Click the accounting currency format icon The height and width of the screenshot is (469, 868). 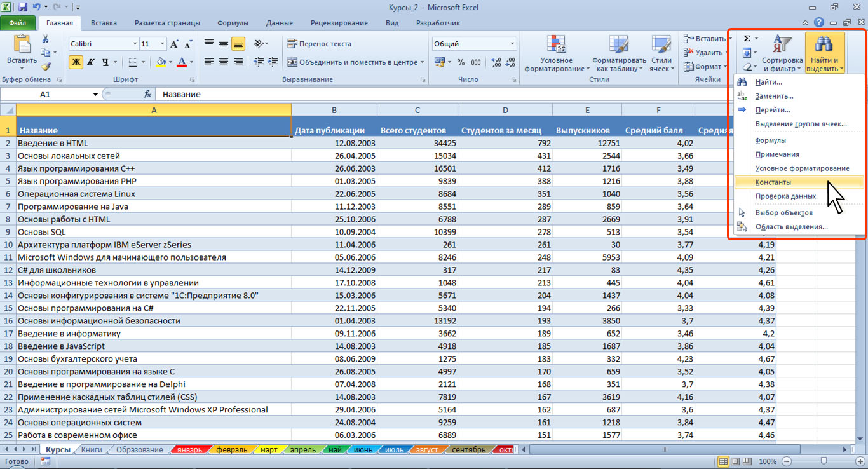coord(439,62)
